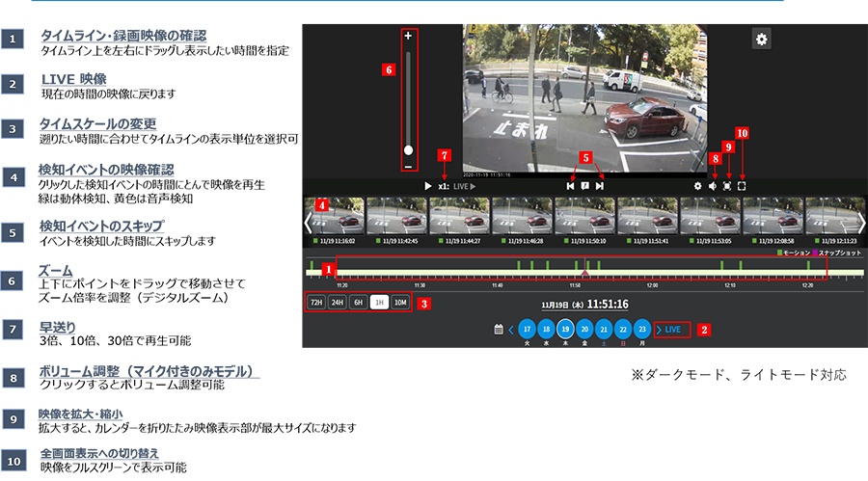This screenshot has width=868, height=481.
Task: Click the speaker volume icon
Action: click(713, 186)
